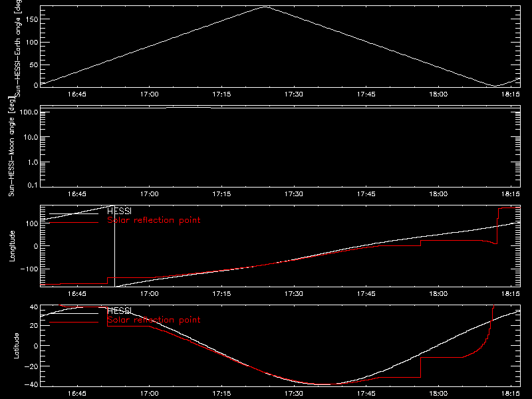Click the 0 tick on Longitude plot
This screenshot has height=399, width=532.
coord(36,246)
